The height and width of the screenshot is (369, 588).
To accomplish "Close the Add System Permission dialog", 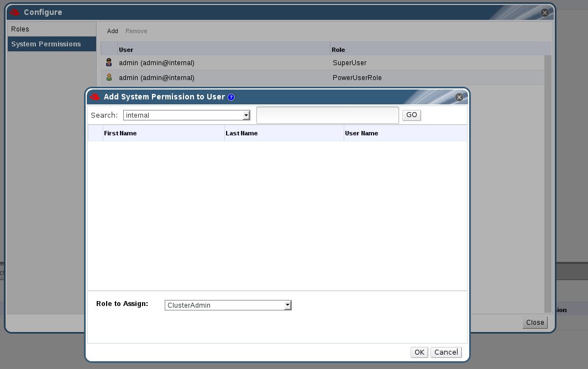I will point(459,97).
